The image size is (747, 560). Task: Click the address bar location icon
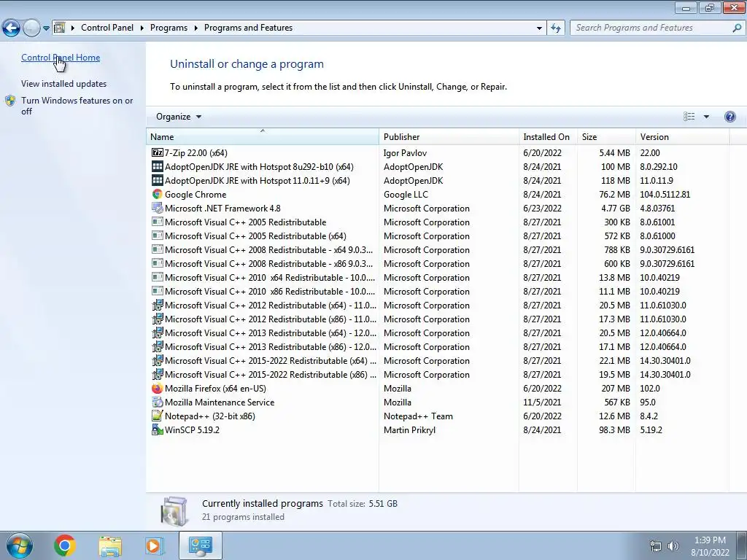[x=60, y=28]
